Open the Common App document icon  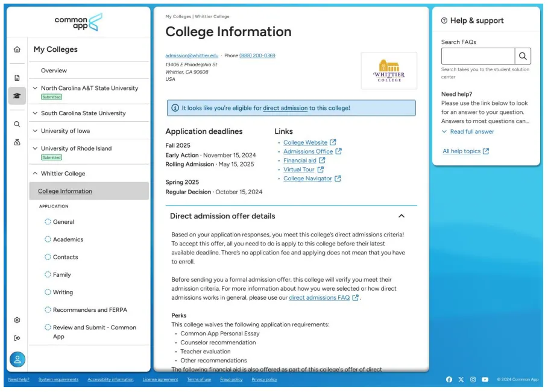17,78
